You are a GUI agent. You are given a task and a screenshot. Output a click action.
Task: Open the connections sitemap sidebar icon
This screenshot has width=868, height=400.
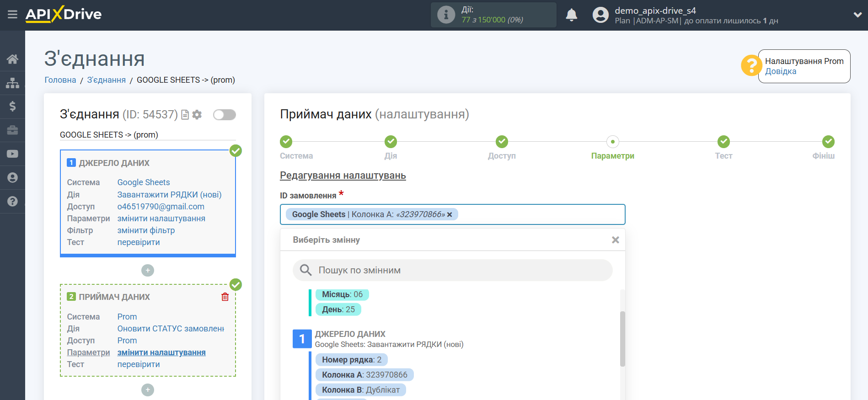click(12, 83)
